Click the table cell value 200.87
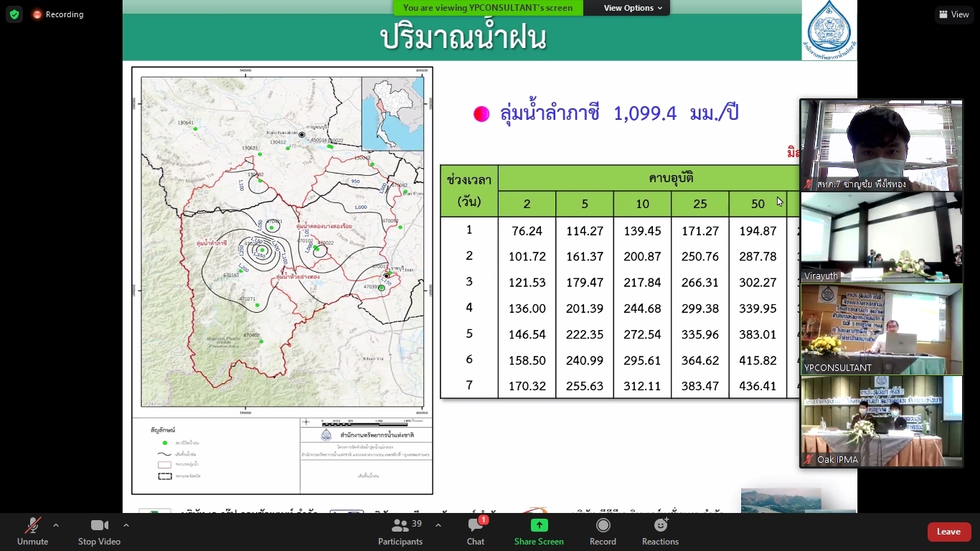This screenshot has height=551, width=980. click(642, 257)
